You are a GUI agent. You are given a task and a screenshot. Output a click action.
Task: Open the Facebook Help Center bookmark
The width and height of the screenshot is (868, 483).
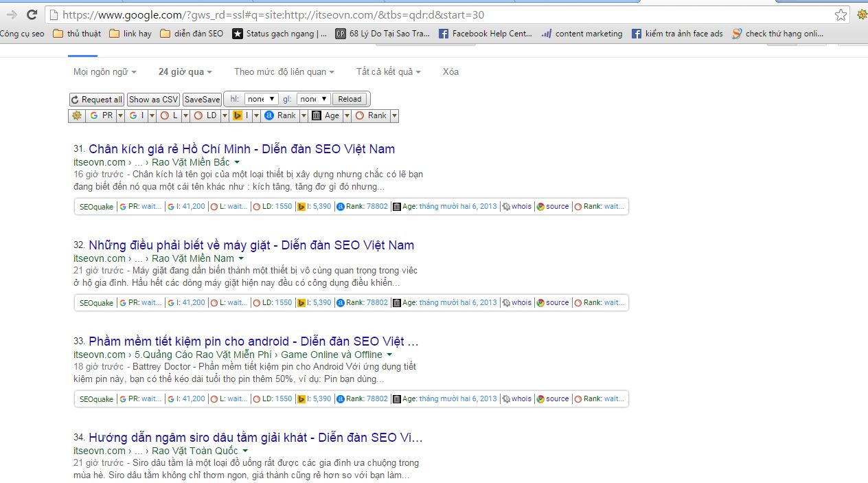point(485,33)
